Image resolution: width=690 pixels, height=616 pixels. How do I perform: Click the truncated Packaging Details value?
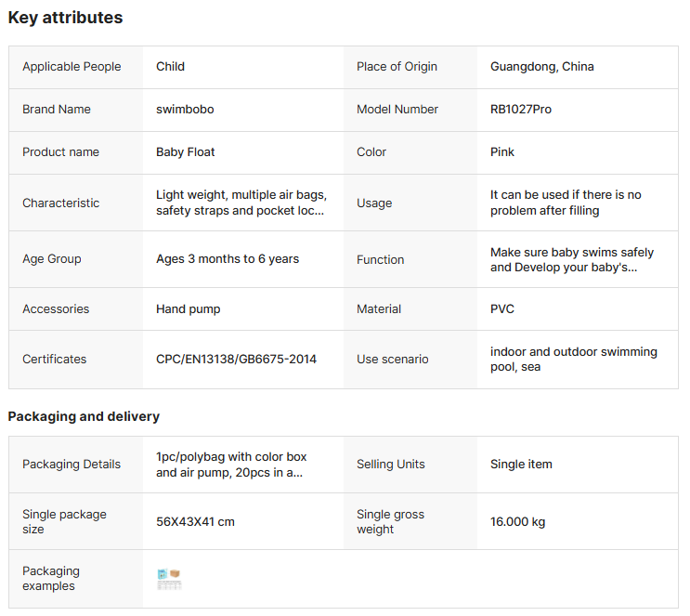coord(231,465)
